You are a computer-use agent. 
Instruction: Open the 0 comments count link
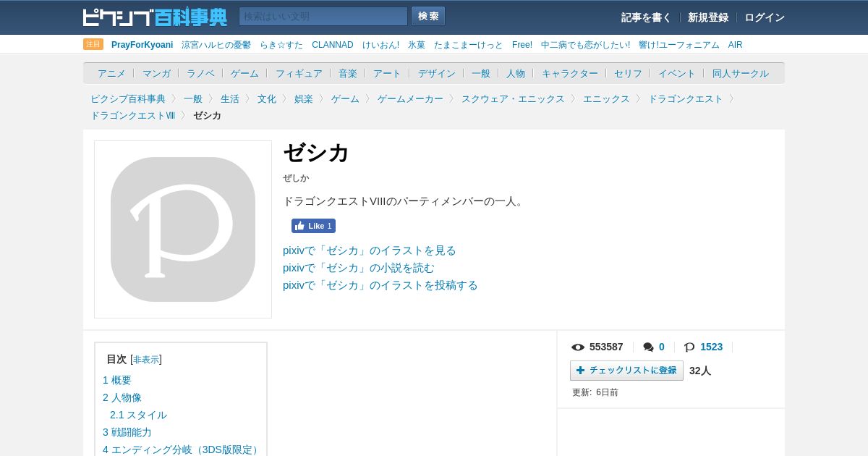pyautogui.click(x=662, y=347)
